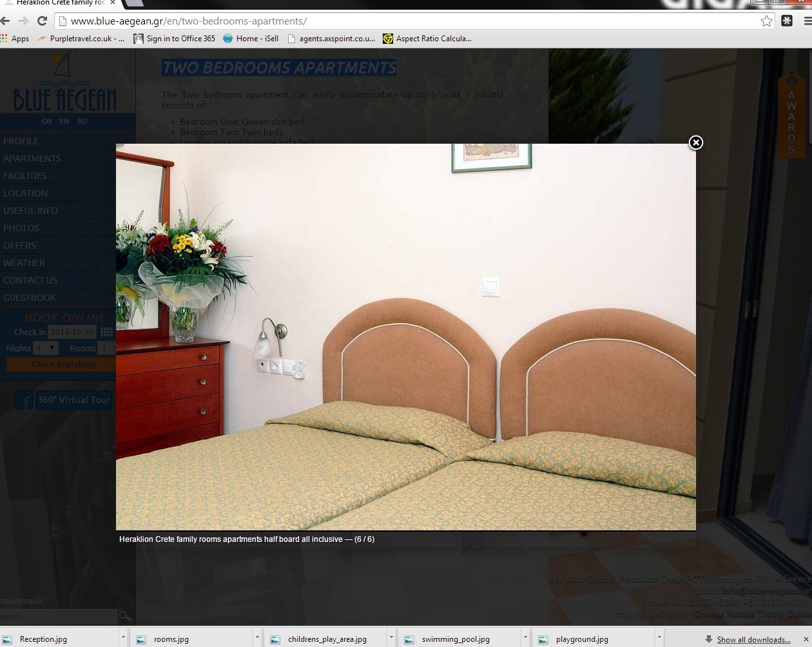Expand options arrow for childrens_play_area.jpg download
This screenshot has width=812, height=647.
(391, 638)
